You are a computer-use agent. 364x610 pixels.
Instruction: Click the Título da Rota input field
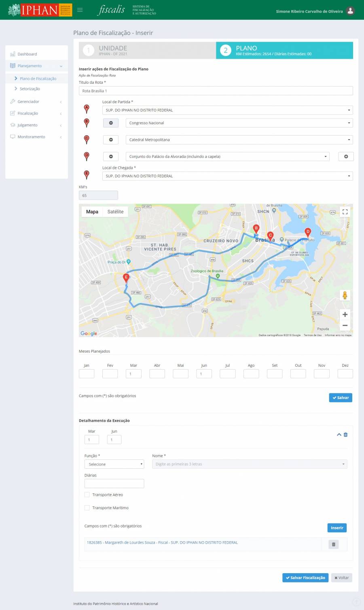pyautogui.click(x=216, y=91)
